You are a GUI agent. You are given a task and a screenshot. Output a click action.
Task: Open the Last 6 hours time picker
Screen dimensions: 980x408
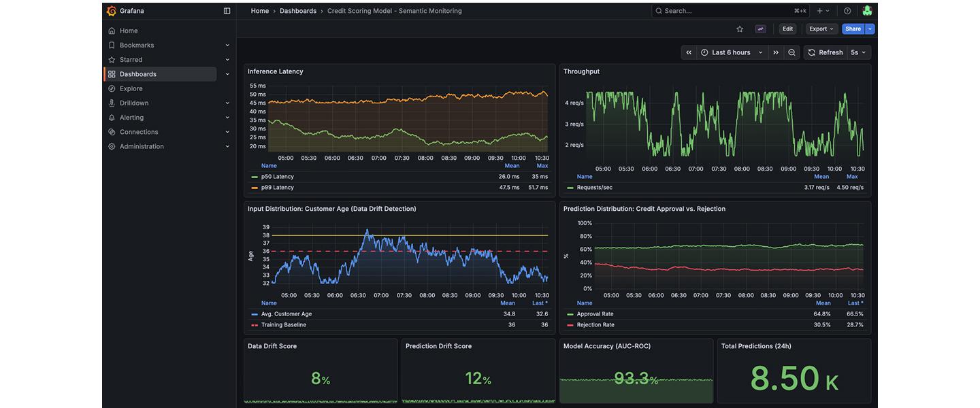(x=732, y=52)
